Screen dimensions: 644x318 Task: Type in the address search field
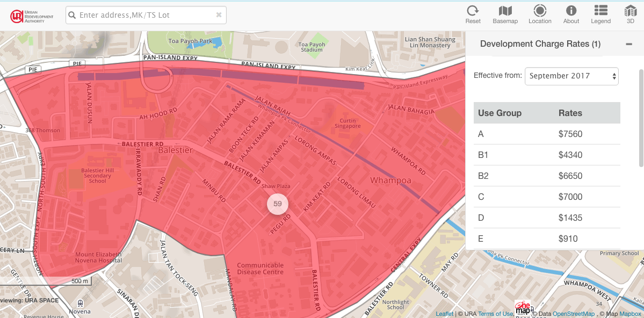145,15
